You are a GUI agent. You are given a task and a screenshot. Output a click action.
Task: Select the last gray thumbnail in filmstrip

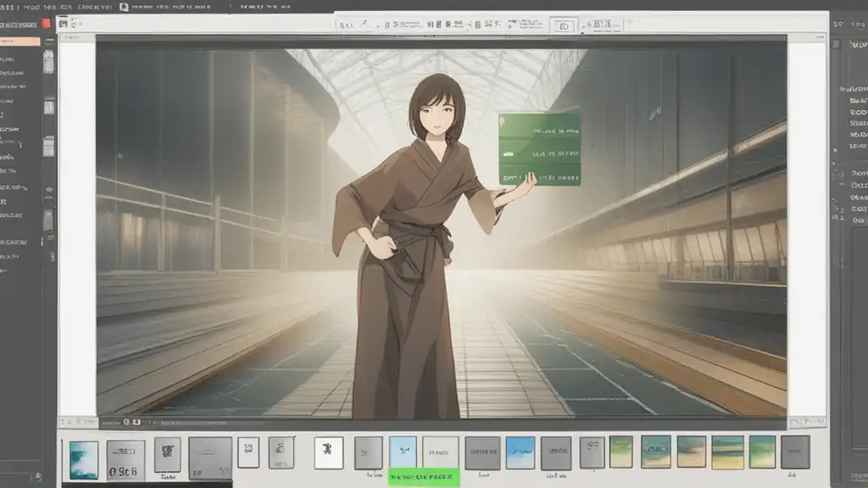point(795,452)
